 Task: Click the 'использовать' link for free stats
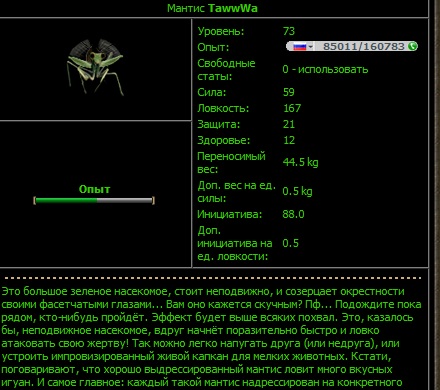333,69
